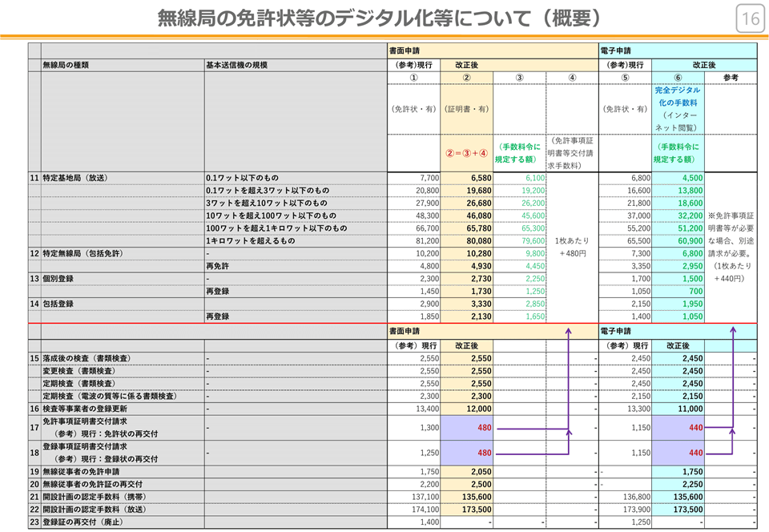Select the 0.1ワット以下のもの cell
This screenshot has height=532, width=769.
242,178
